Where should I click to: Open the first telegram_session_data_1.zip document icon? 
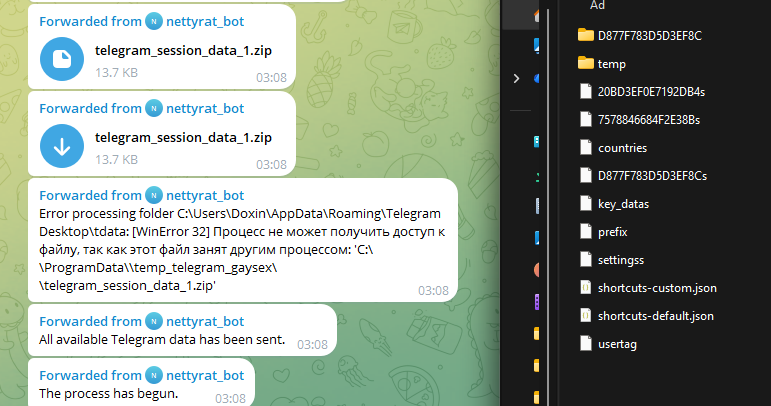click(x=62, y=59)
